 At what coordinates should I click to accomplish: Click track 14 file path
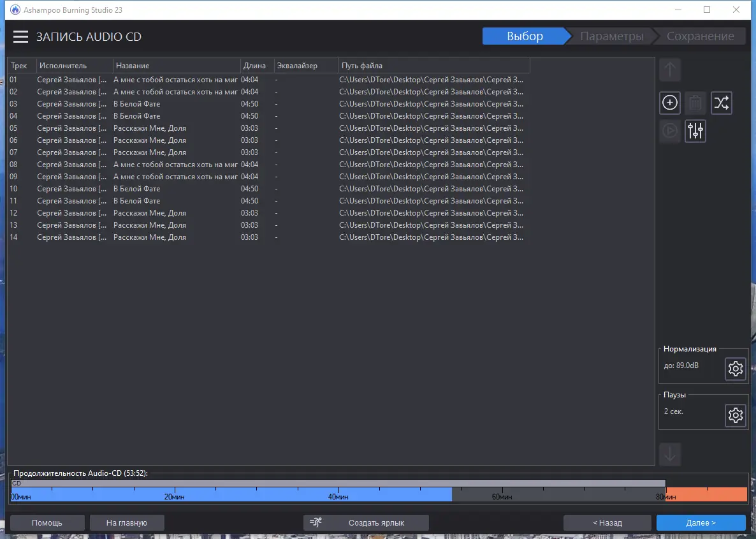coord(431,237)
